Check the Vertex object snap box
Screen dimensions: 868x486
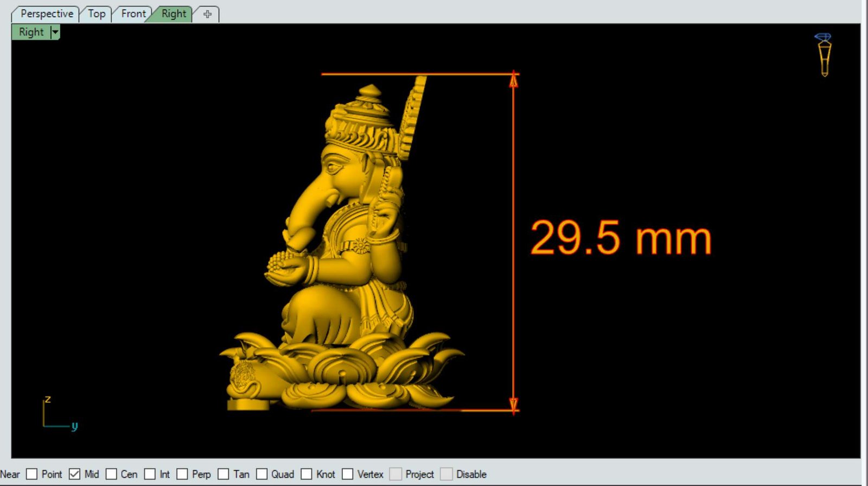pos(347,474)
